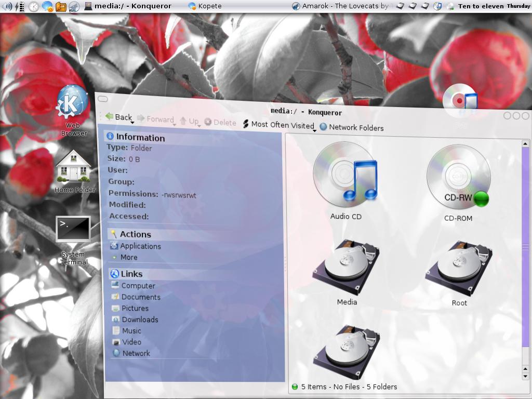
Task: Click the wolf icon in the panel launchers
Action: pos(74,6)
